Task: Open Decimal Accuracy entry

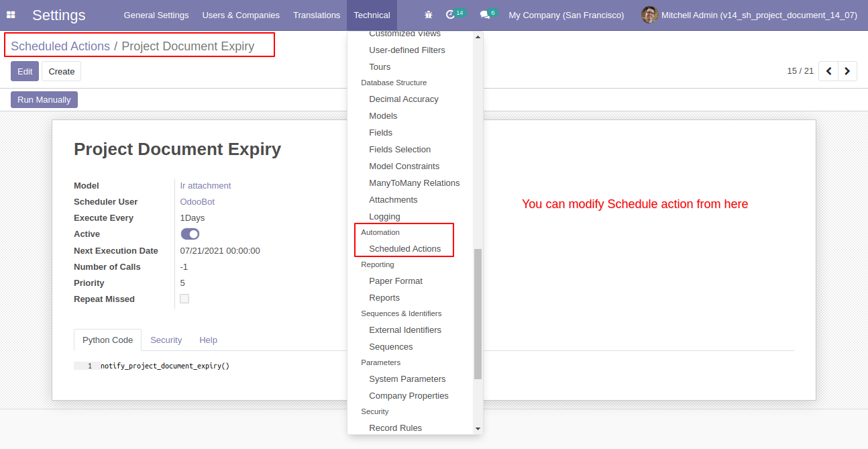Action: (404, 99)
